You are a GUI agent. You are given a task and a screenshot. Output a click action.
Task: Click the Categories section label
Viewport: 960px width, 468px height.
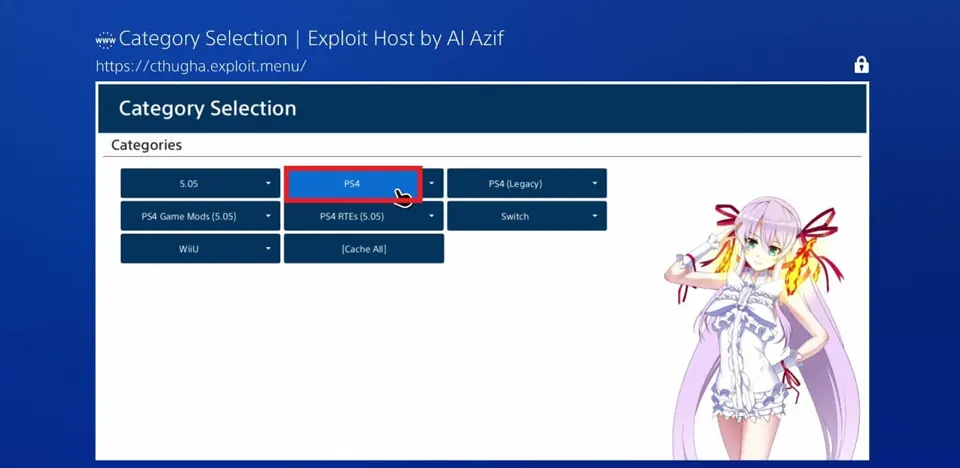[x=146, y=145]
